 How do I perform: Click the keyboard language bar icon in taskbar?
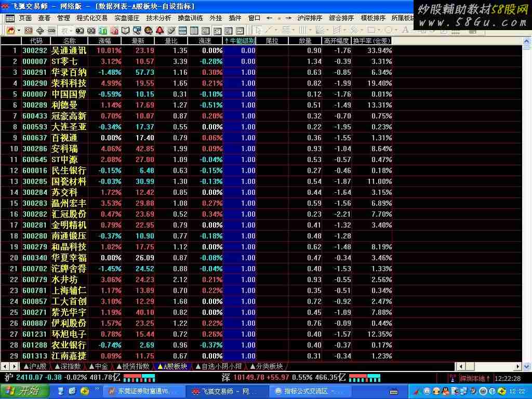pyautogui.click(x=394, y=392)
